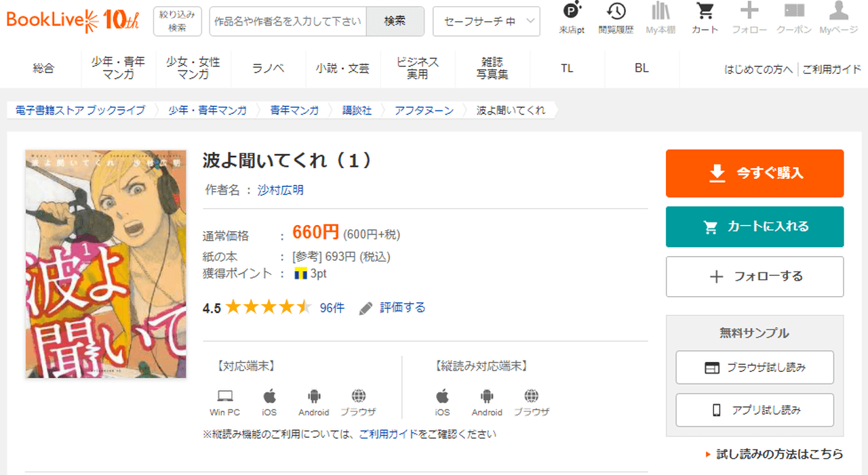
Task: Click the フォロー plus icon in header
Action: 749,12
